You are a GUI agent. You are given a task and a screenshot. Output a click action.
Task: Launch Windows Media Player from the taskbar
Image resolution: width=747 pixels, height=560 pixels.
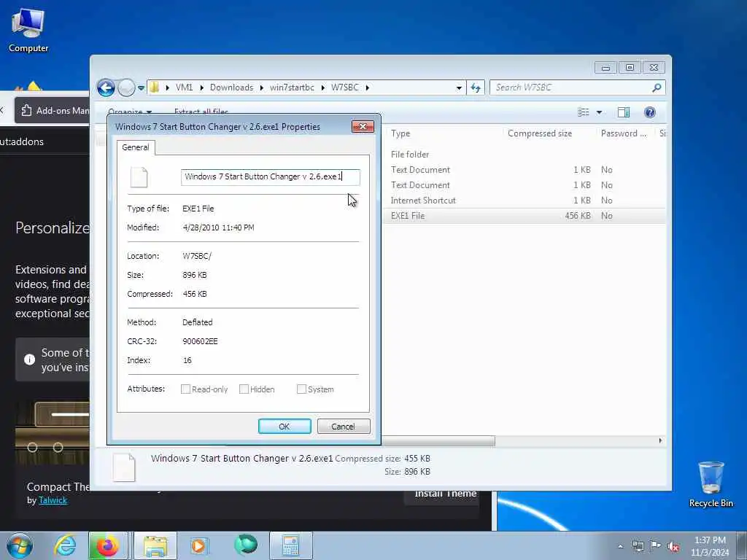tap(199, 545)
